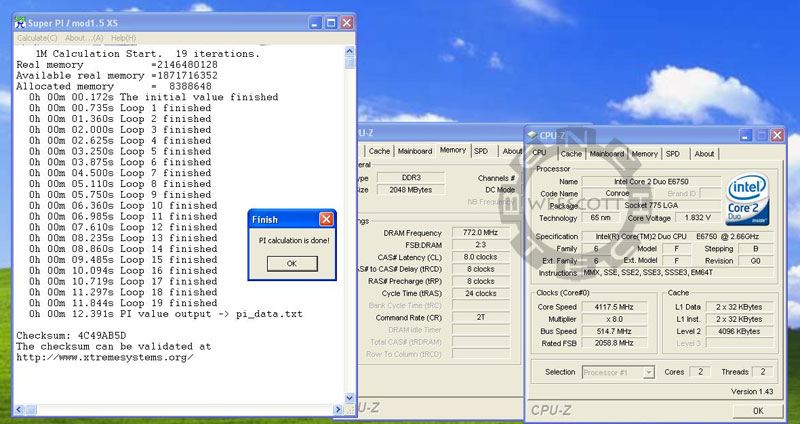
Task: Minimize the front CPU-Z window
Action: point(746,135)
